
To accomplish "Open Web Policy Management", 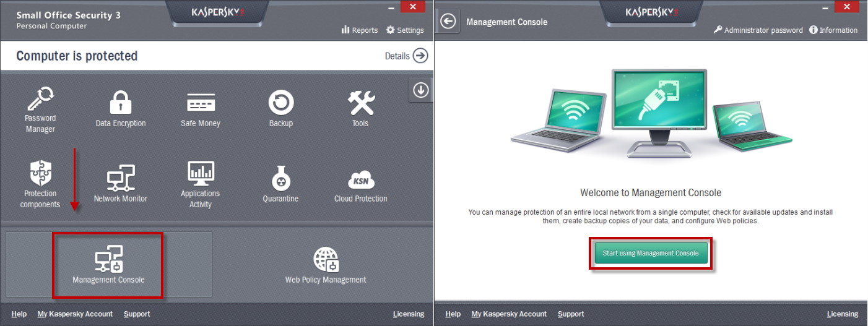I will click(x=326, y=265).
